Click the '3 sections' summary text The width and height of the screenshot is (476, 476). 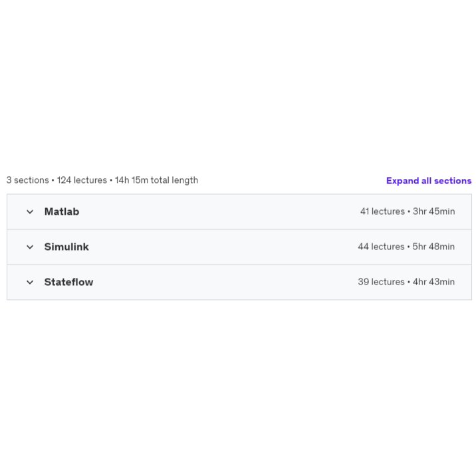pyautogui.click(x=27, y=180)
